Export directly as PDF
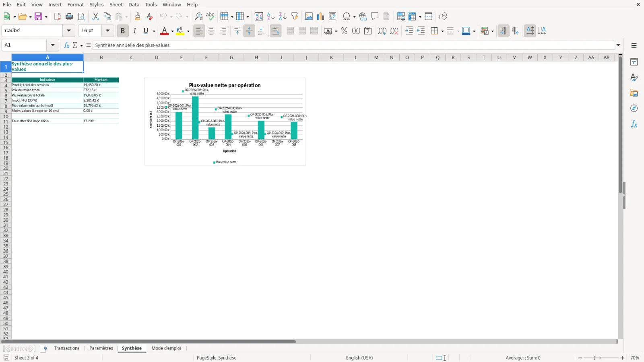This screenshot has width=644, height=362. point(58,16)
